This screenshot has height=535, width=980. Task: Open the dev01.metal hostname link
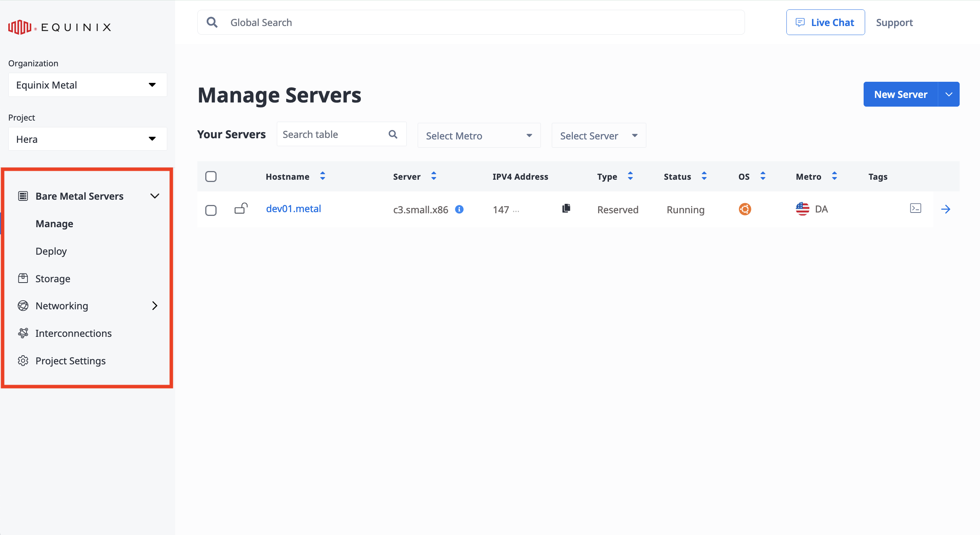(x=293, y=208)
